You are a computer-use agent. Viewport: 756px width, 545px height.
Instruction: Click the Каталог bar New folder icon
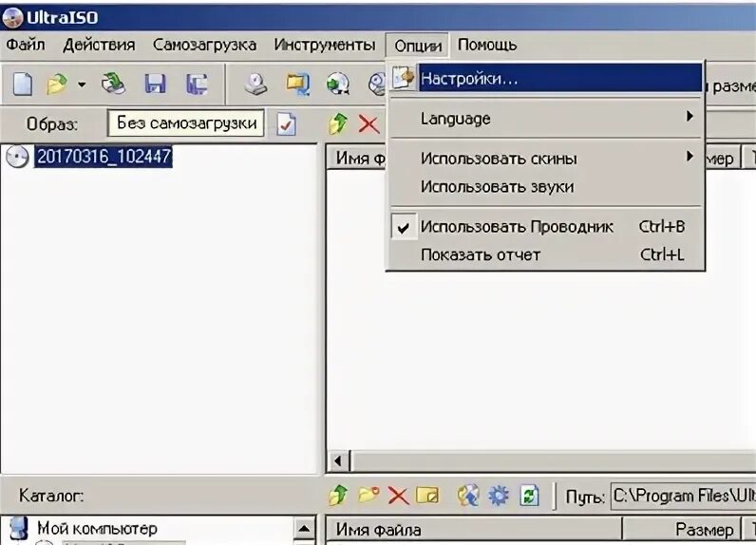point(369,495)
